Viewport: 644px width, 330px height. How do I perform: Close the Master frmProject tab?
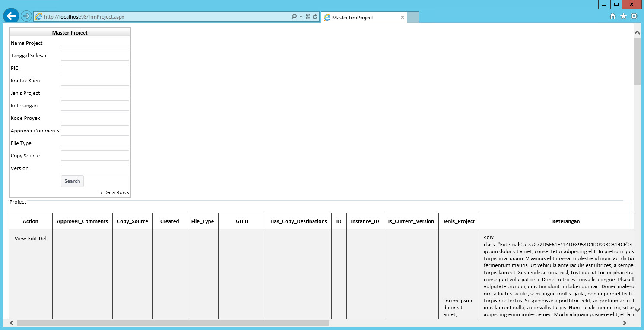[x=403, y=18]
